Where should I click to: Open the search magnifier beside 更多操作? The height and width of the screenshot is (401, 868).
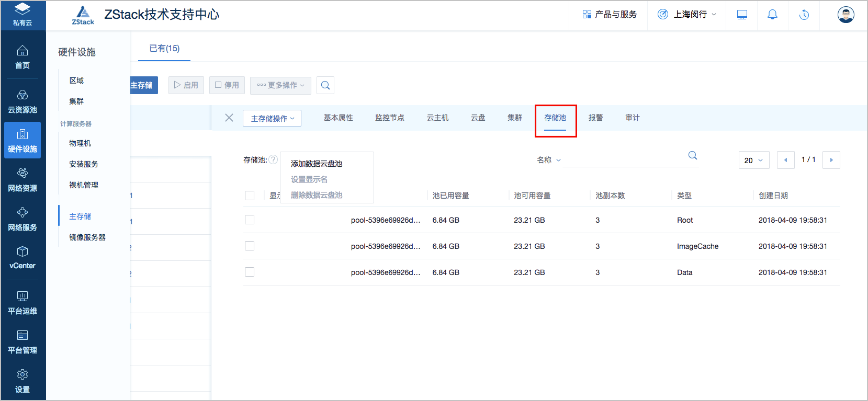(x=325, y=85)
